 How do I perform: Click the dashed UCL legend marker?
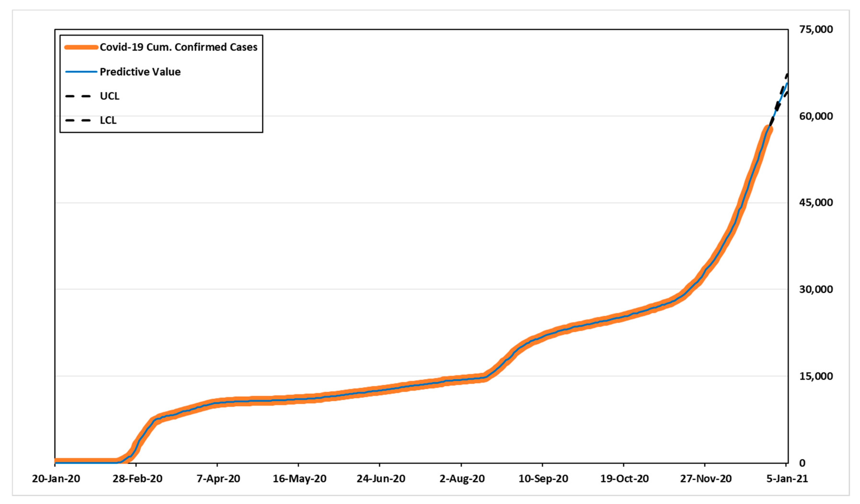coord(78,97)
